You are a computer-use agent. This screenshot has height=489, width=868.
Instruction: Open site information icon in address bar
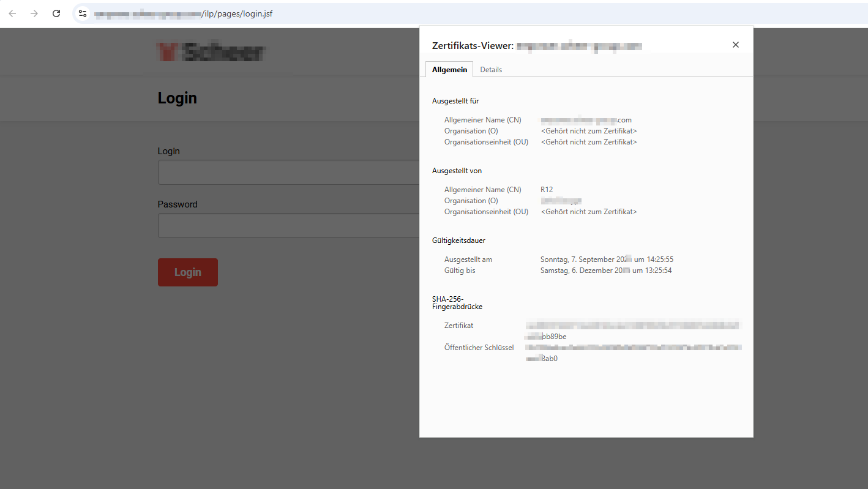[83, 13]
